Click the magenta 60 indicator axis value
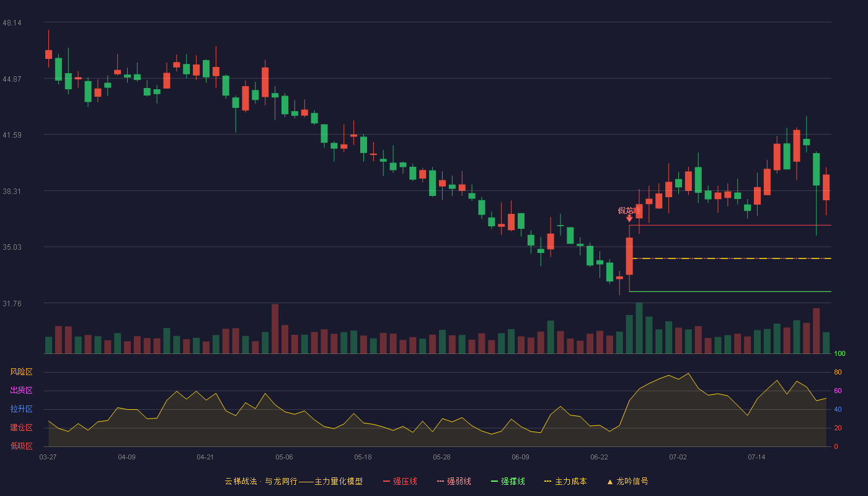 (838, 391)
